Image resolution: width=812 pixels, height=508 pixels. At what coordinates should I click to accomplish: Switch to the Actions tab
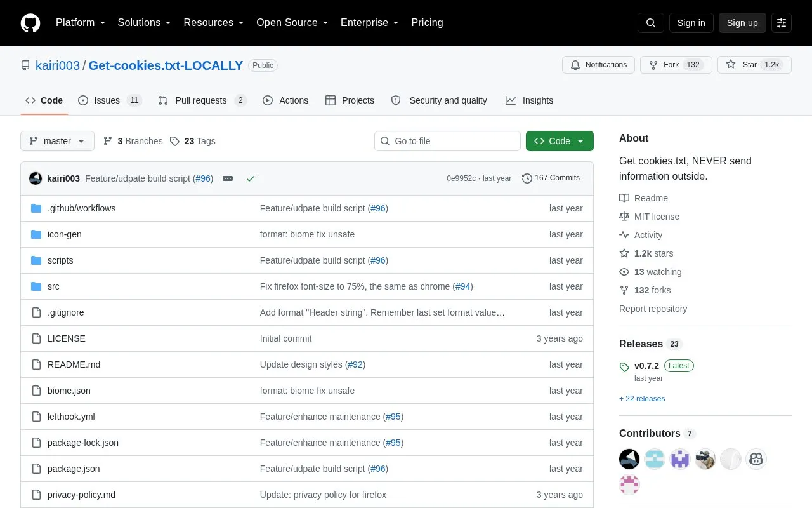coord(285,100)
